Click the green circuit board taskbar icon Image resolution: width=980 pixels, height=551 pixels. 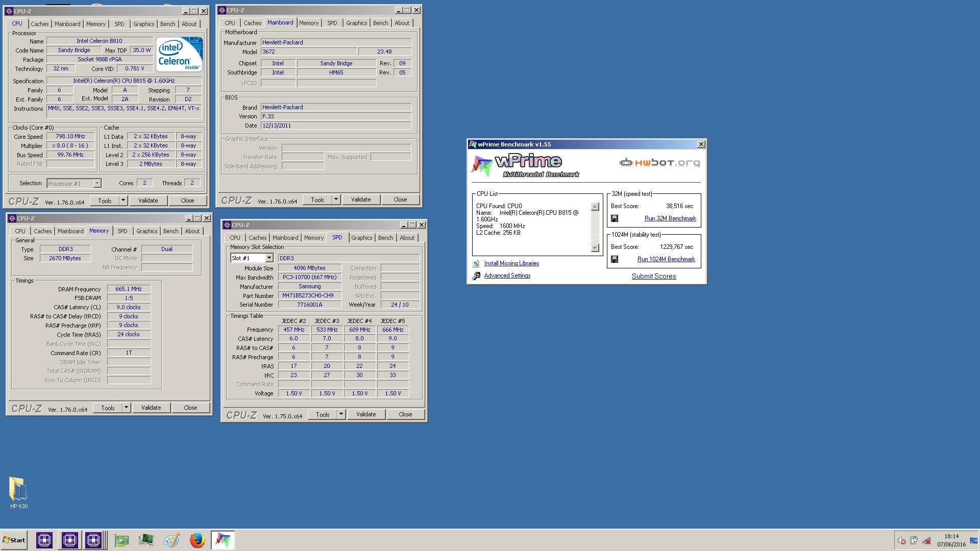[x=121, y=540]
